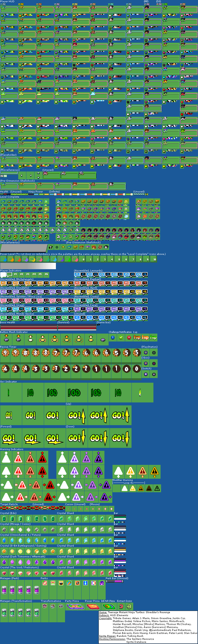
Task: Select the Party Pizza sprite
Action: point(75,606)
